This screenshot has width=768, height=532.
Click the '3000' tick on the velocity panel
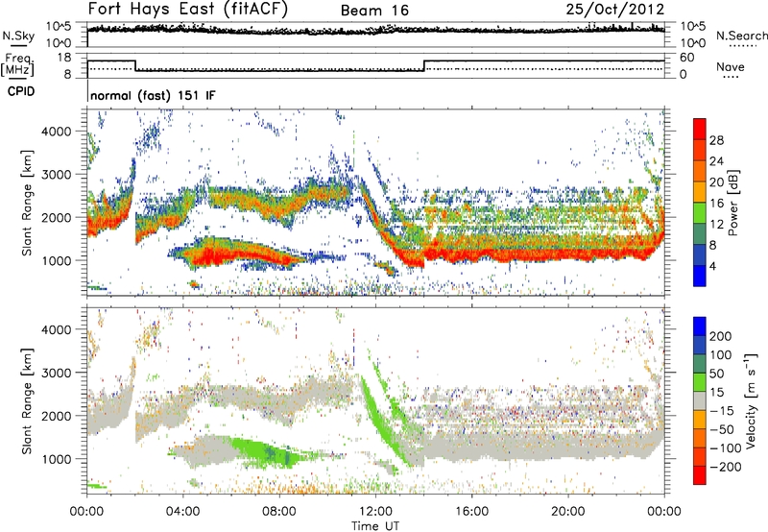(x=57, y=373)
